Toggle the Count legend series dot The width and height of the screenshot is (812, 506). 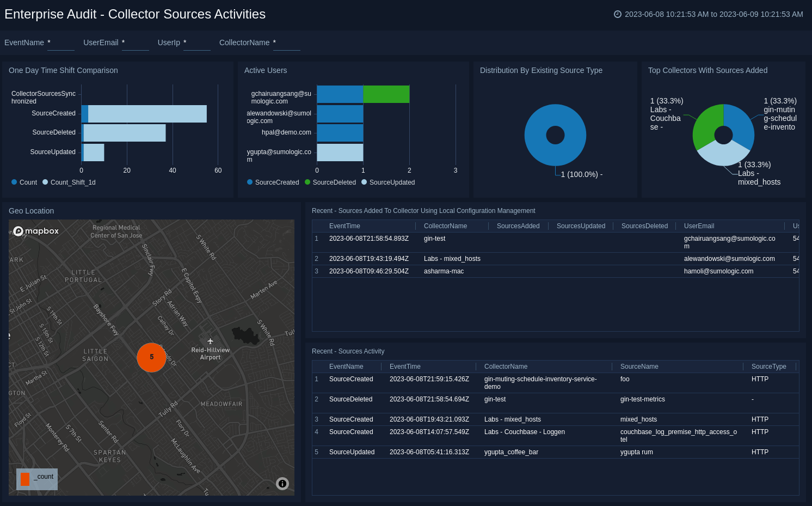pyautogui.click(x=14, y=182)
